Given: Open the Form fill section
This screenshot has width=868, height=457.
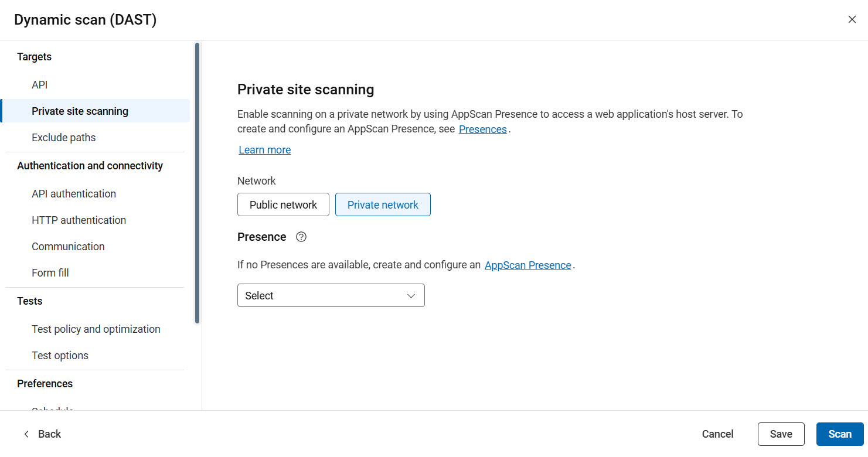Looking at the screenshot, I should [50, 272].
